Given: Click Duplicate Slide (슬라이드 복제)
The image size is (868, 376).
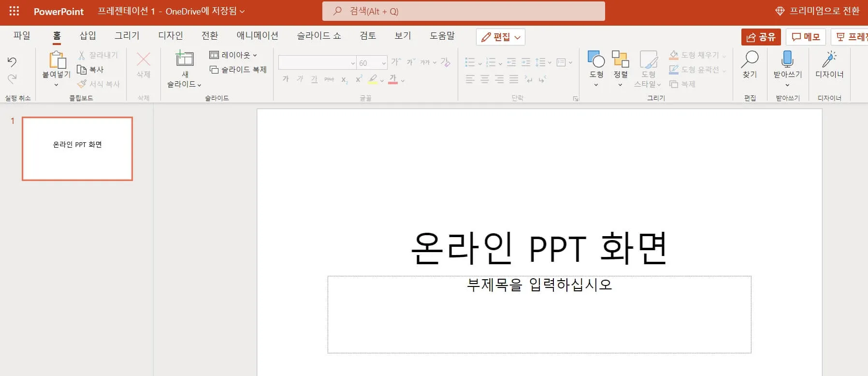Looking at the screenshot, I should [x=238, y=70].
